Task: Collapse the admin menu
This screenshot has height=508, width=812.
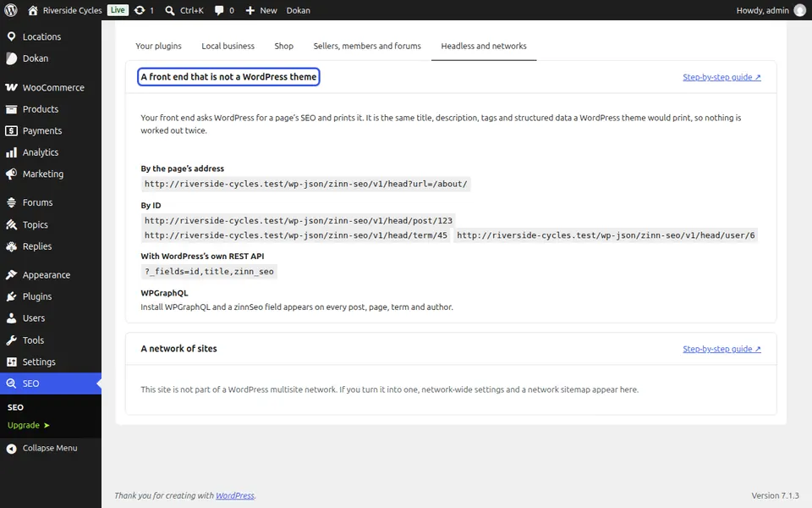Action: [x=42, y=449]
